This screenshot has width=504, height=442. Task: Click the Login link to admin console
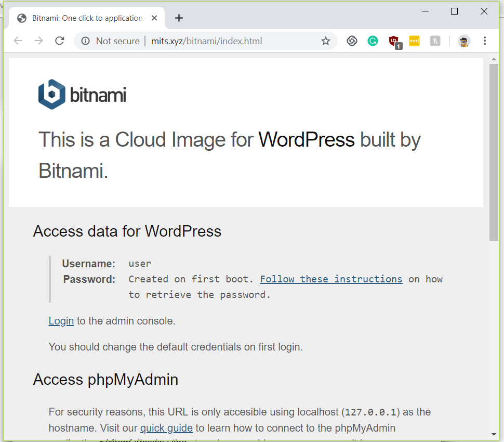[x=61, y=321]
